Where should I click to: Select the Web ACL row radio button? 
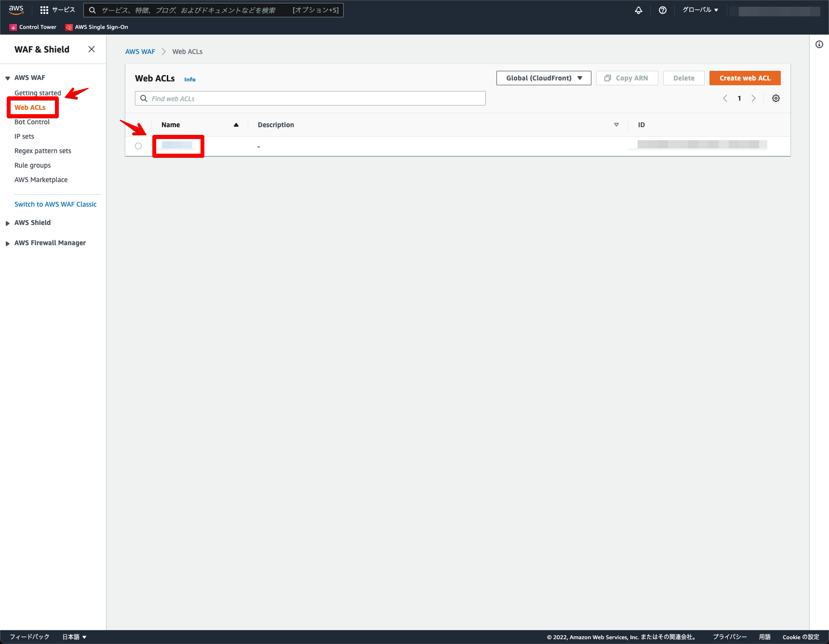coord(138,146)
